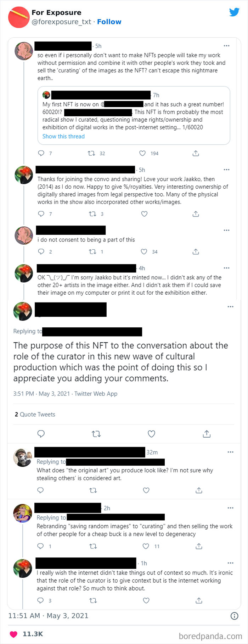Like the main tweet about the curator's role
The width and height of the screenshot is (248, 644).
tap(151, 433)
